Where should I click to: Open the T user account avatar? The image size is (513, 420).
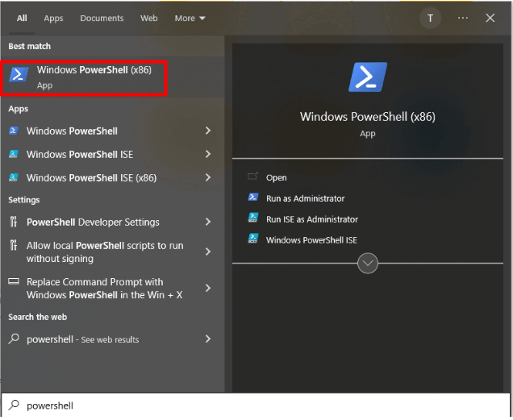pos(430,18)
